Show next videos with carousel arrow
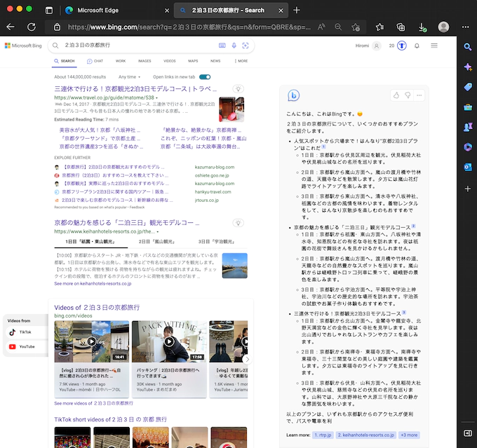The width and height of the screenshot is (477, 448). click(x=247, y=360)
